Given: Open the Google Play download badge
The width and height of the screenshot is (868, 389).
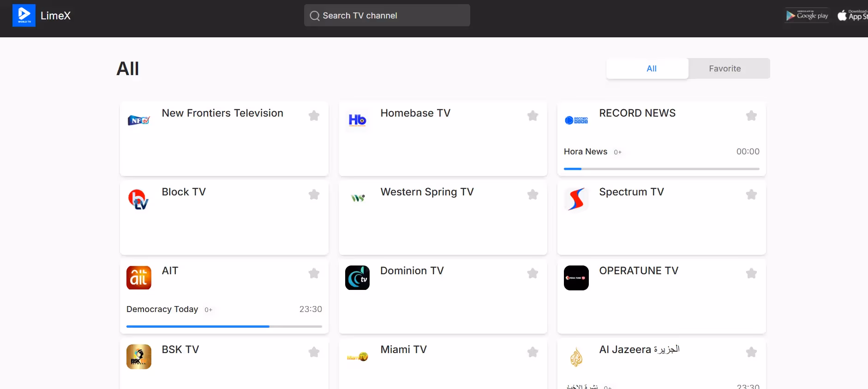Looking at the screenshot, I should click(x=807, y=15).
